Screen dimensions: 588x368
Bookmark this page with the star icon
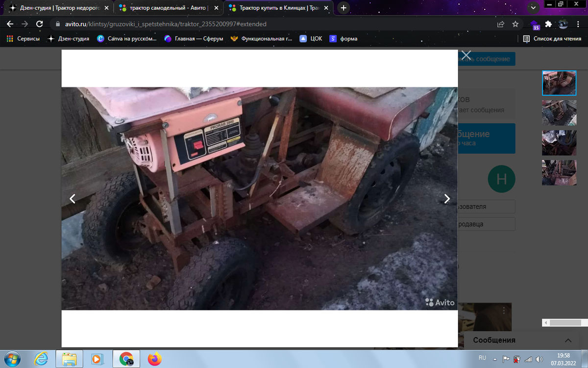coord(515,24)
